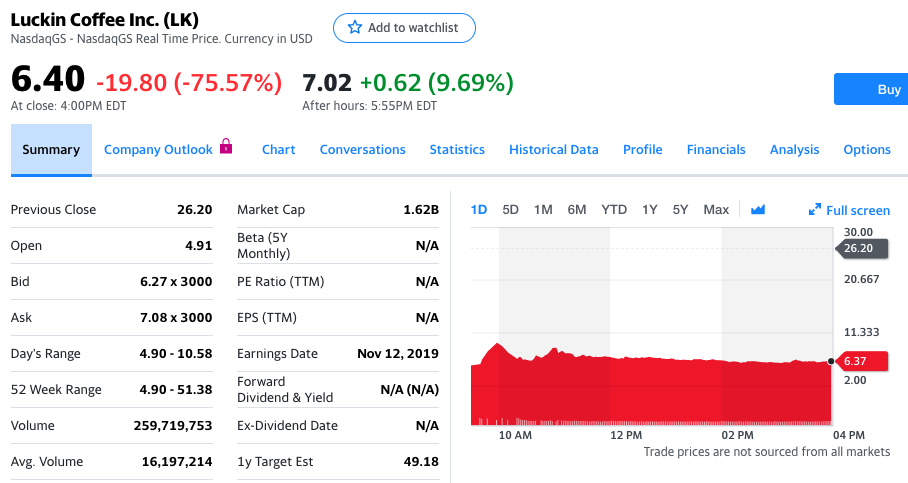Screen dimensions: 908x483
Task: Click the Forward Dividend & Yield label
Action: 285,389
